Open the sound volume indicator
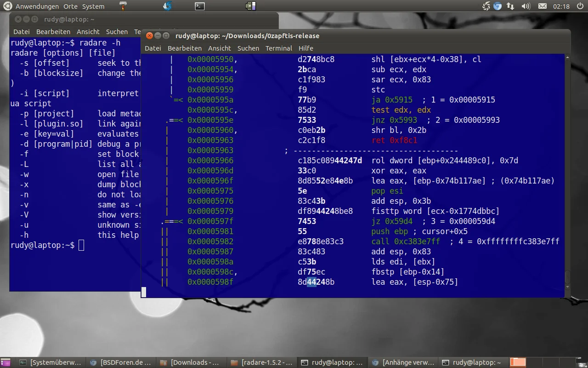The height and width of the screenshot is (368, 588). [526, 6]
